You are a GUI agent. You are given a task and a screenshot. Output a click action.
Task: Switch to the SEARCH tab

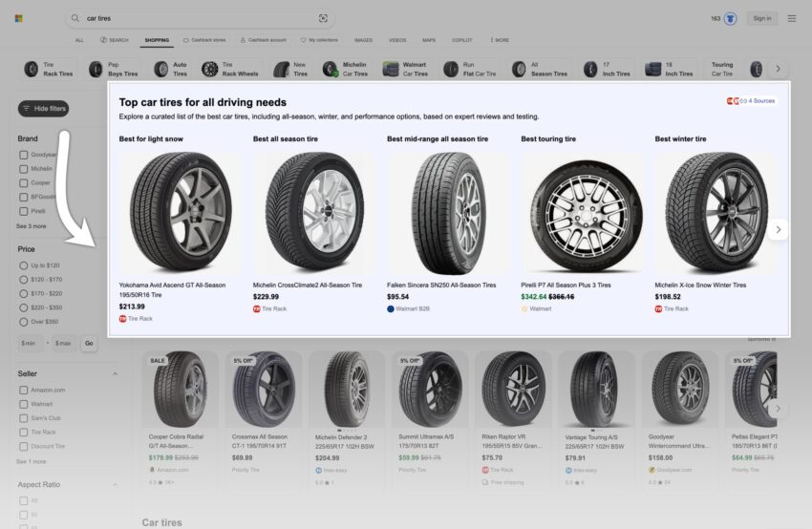[114, 40]
